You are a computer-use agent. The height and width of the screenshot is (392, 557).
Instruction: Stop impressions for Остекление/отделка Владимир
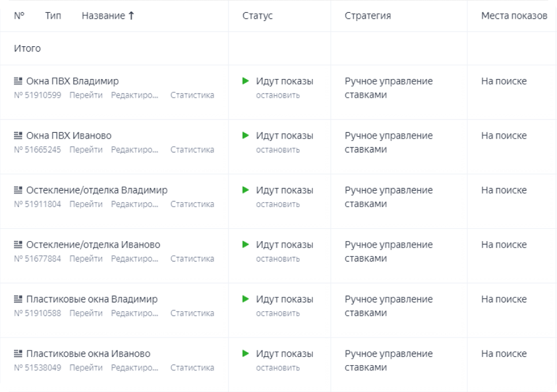point(278,204)
